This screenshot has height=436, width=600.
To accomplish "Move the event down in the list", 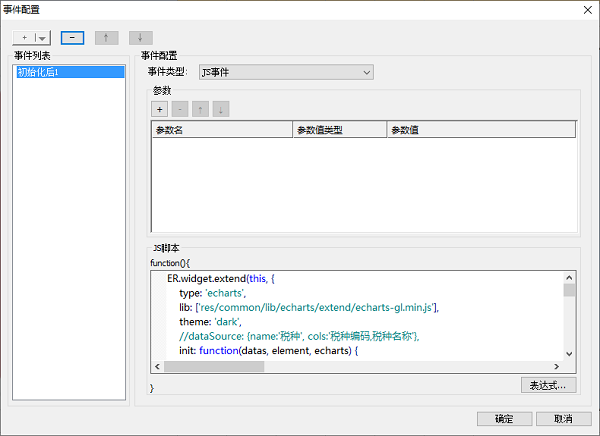I will [x=140, y=38].
